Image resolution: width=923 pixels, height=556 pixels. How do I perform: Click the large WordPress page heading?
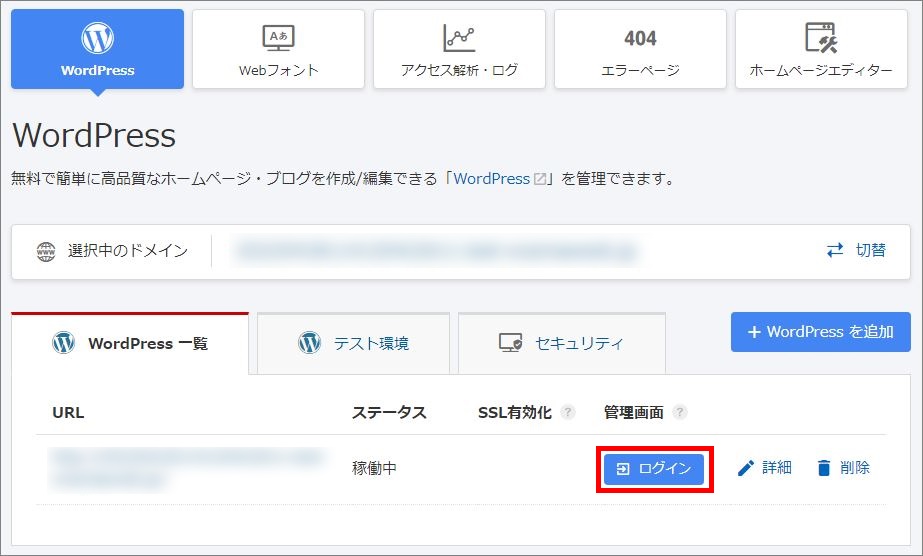tap(94, 135)
